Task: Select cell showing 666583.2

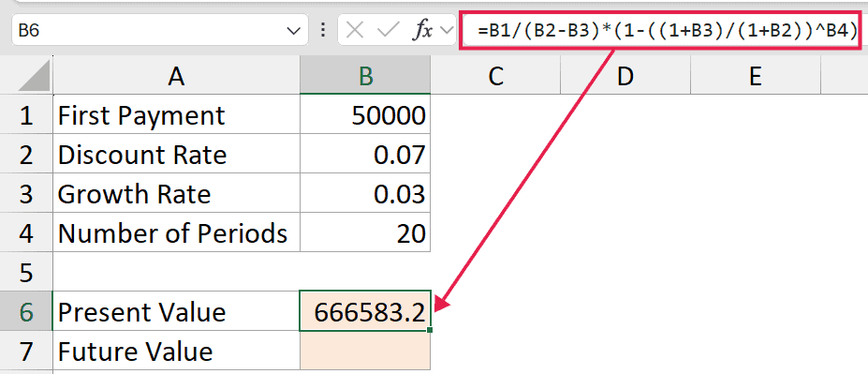Action: tap(365, 311)
